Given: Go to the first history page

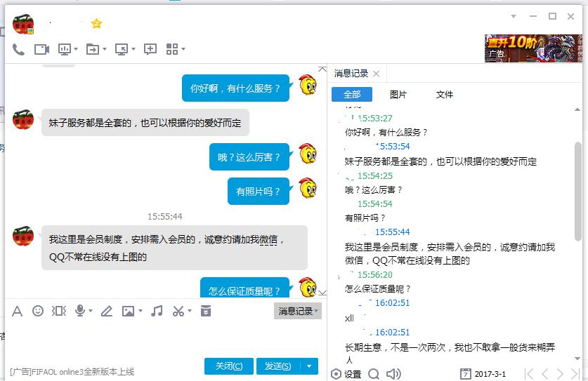Looking at the screenshot, I should tap(529, 374).
